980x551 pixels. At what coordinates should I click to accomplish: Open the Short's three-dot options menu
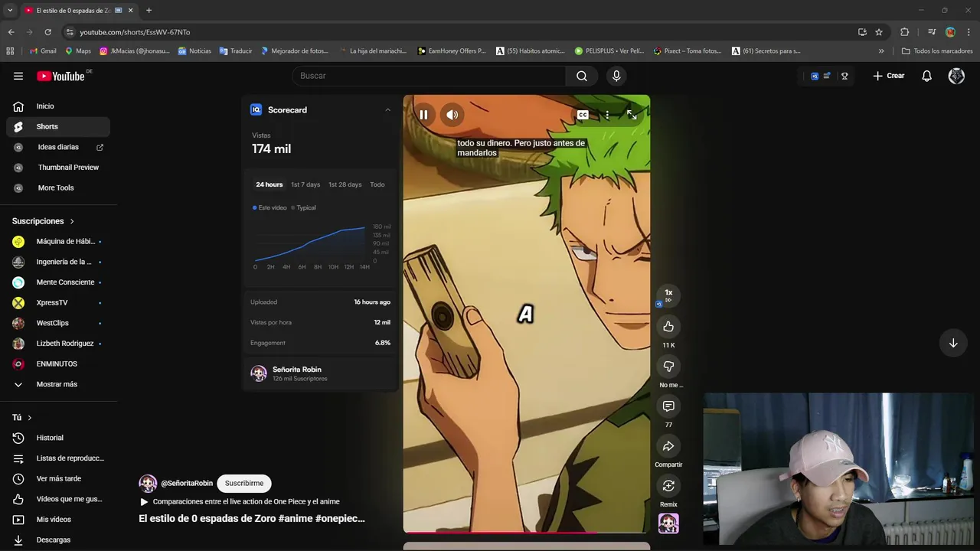click(x=607, y=115)
